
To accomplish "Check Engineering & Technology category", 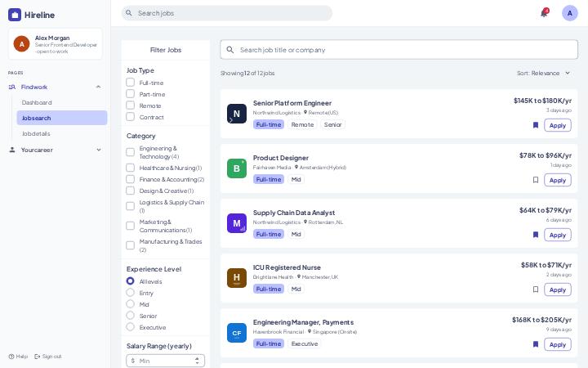I will pos(130,152).
